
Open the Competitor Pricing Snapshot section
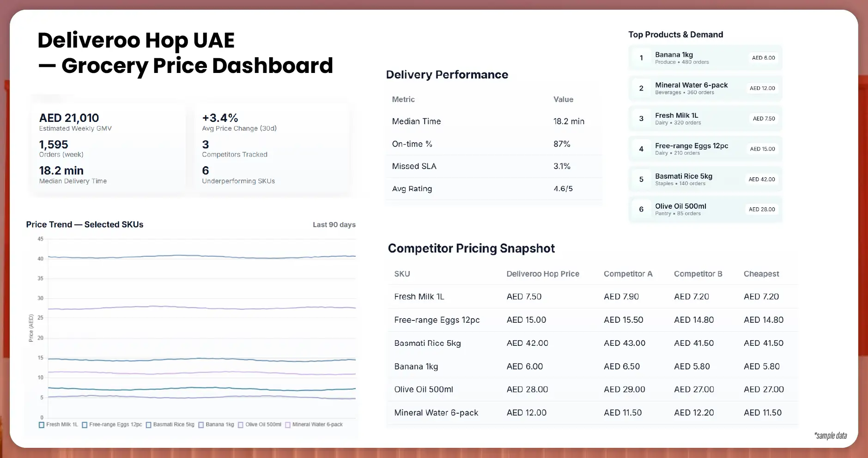pos(471,248)
